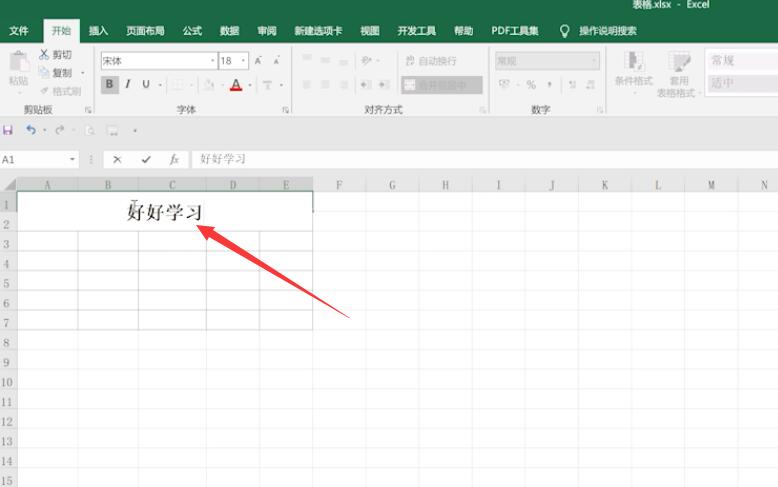Toggle Italic formatting
This screenshot has width=778, height=487.
128,84
